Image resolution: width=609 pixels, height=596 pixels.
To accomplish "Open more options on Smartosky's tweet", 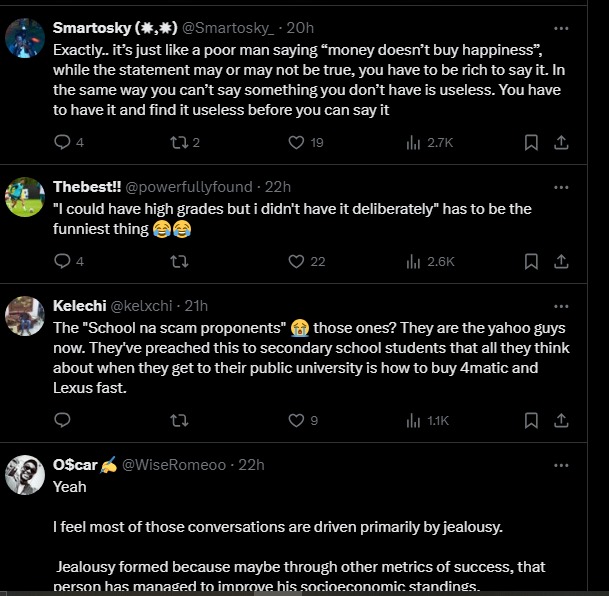I will (561, 24).
